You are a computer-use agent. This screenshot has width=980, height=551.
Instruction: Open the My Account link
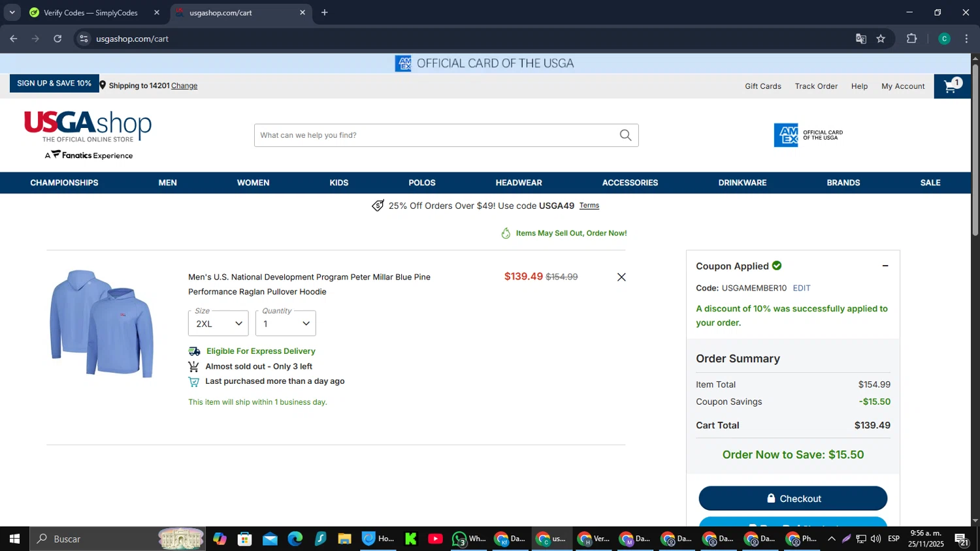(903, 86)
